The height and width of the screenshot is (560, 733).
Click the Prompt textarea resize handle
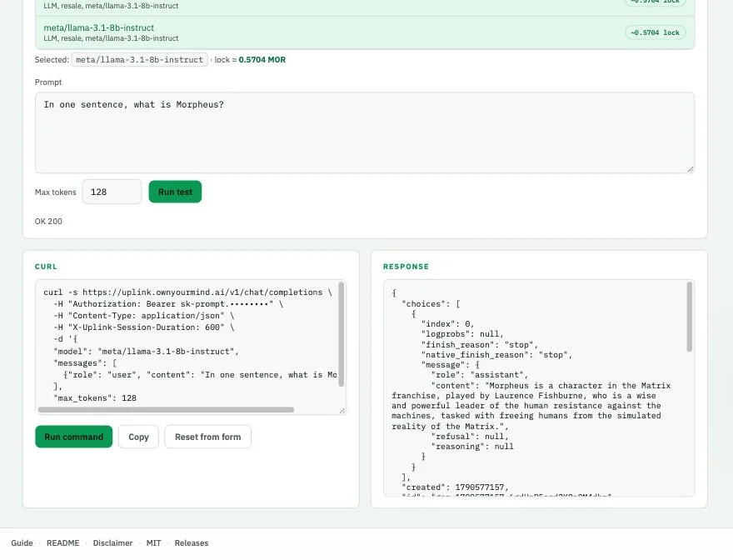tap(691, 169)
